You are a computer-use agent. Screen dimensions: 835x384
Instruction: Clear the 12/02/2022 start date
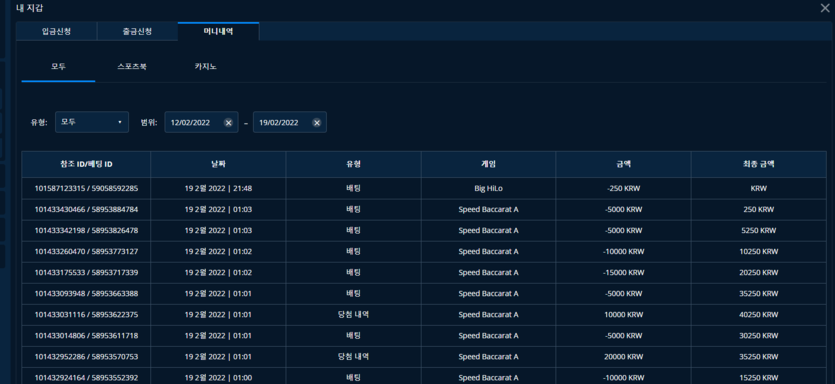click(x=228, y=122)
